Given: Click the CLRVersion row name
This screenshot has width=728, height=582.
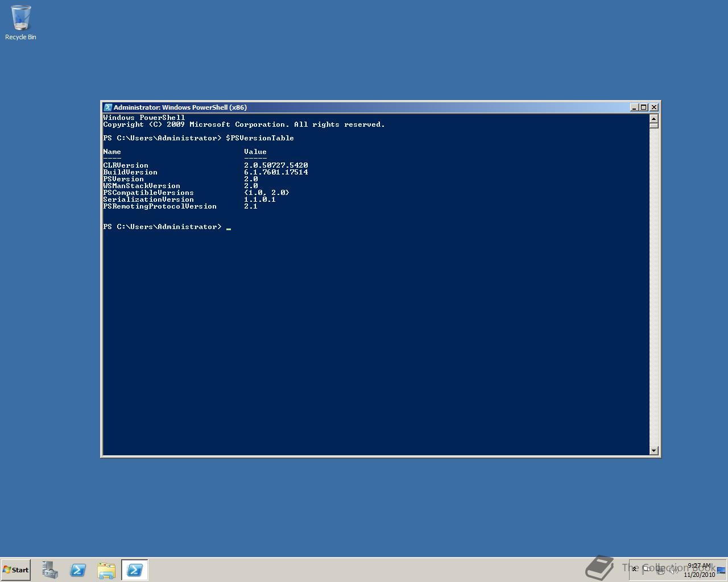Looking at the screenshot, I should [x=126, y=165].
